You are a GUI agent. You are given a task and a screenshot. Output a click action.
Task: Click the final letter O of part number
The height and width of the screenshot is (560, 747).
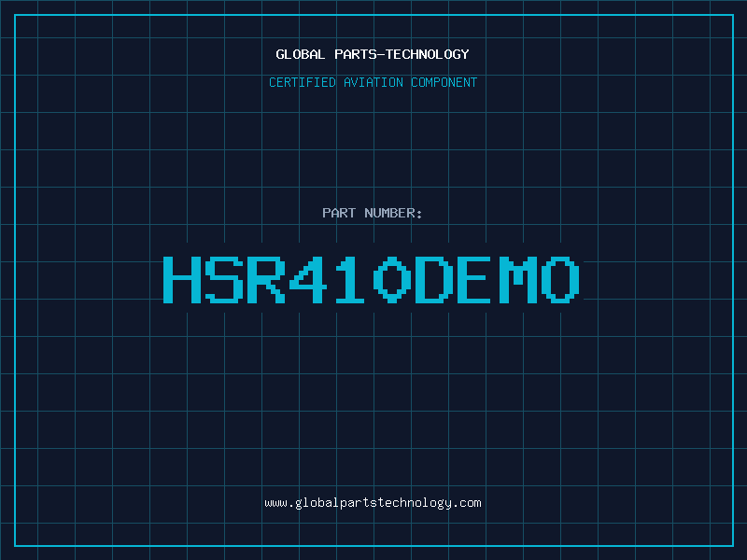click(560, 279)
